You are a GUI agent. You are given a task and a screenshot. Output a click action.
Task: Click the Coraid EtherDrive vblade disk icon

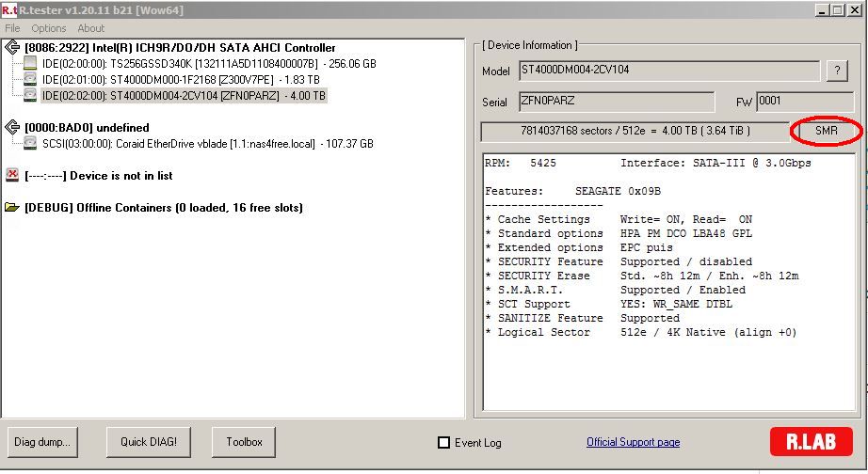coord(30,143)
